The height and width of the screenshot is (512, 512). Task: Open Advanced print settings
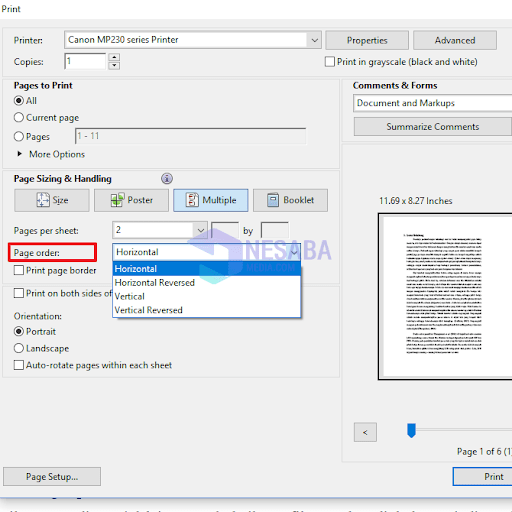[455, 40]
